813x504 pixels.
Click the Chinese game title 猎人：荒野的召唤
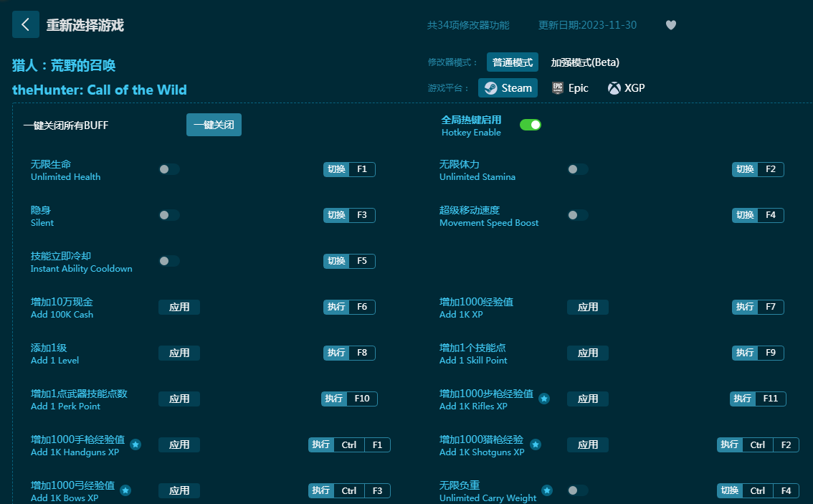pos(64,65)
